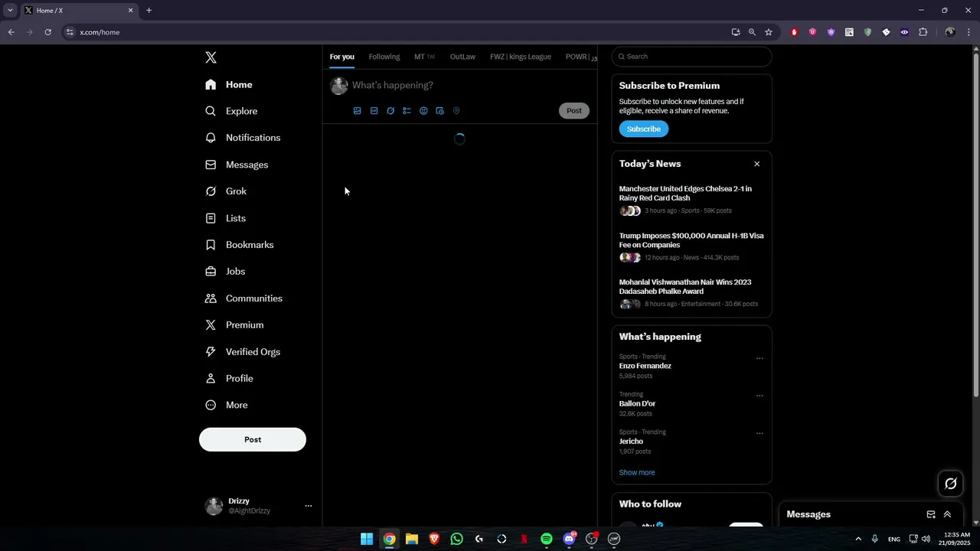The width and height of the screenshot is (980, 551).
Task: Open the Windows Start menu
Action: (x=367, y=539)
